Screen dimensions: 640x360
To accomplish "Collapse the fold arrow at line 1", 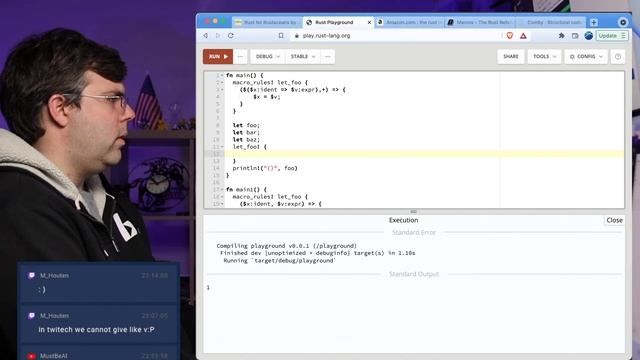I will click(222, 76).
